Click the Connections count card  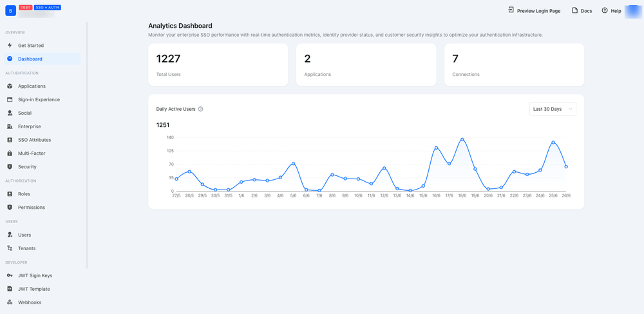(514, 65)
